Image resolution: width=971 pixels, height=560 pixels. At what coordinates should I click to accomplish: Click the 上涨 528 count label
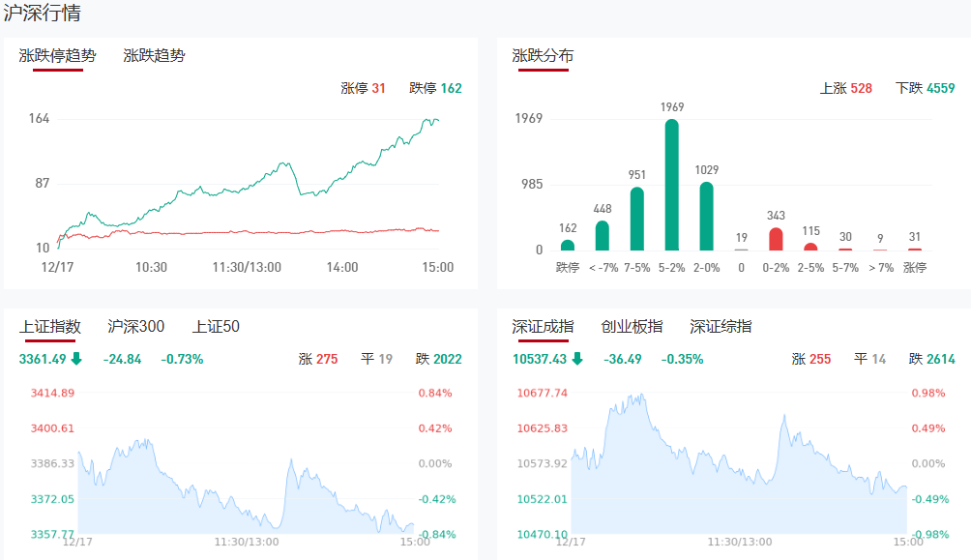tap(845, 88)
